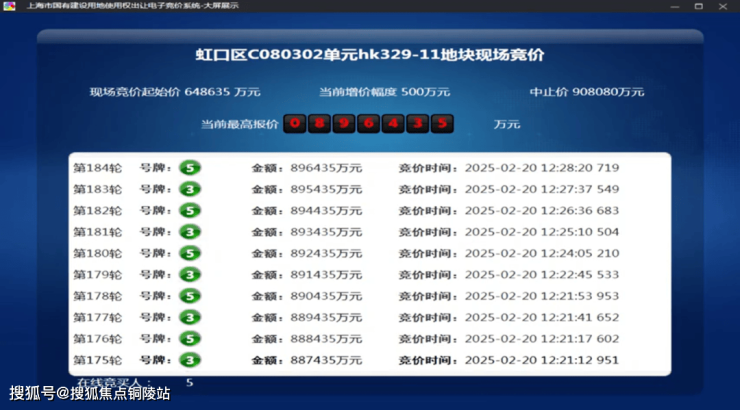
Task: Select the round 177 row label
Action: 97,318
